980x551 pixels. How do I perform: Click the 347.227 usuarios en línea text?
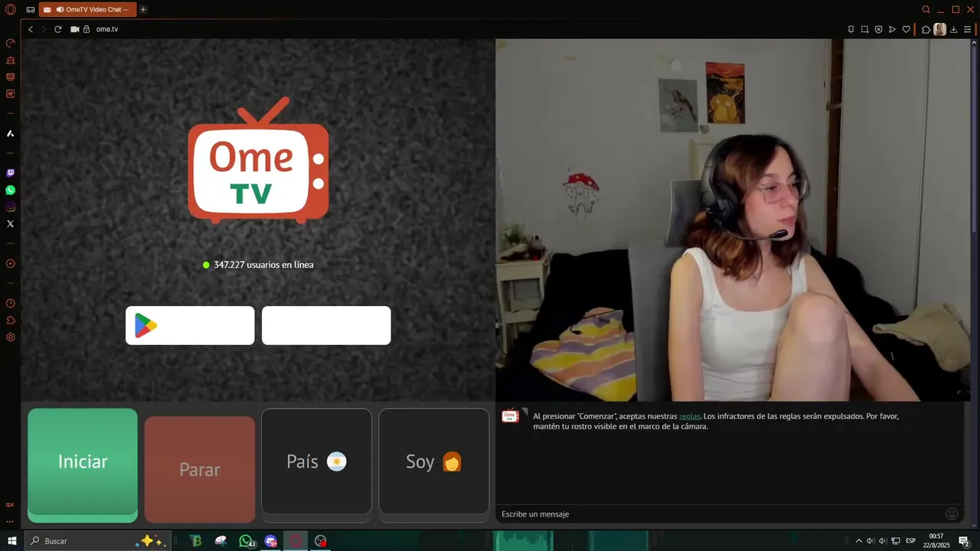263,265
